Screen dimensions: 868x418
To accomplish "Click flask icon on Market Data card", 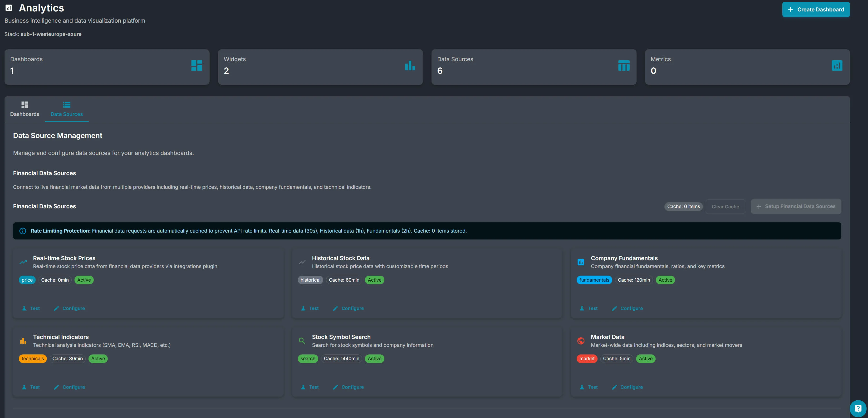I will (582, 387).
